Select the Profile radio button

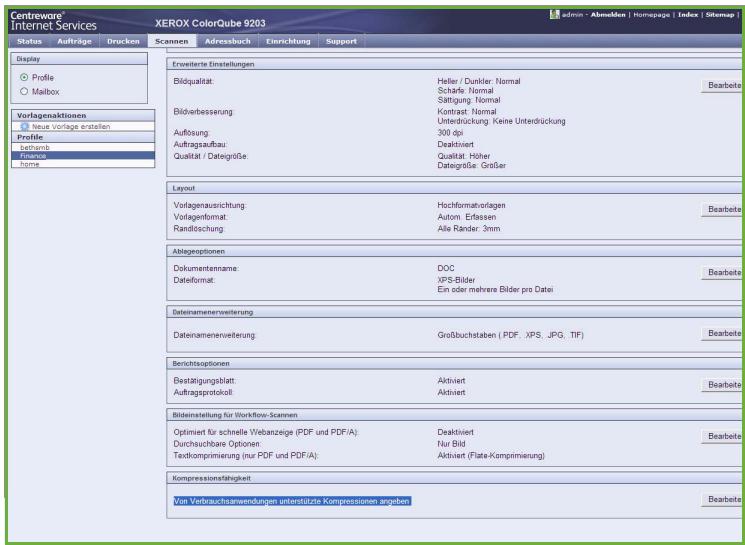pyautogui.click(x=24, y=77)
